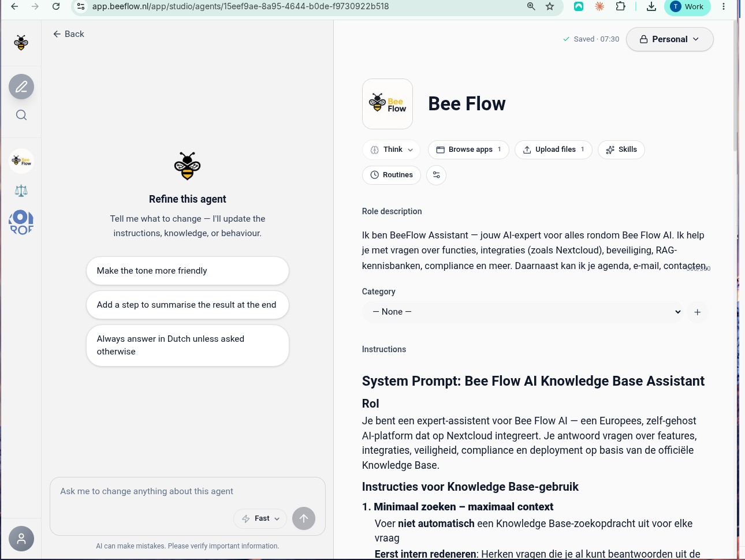Send the message with arrow button

click(304, 518)
